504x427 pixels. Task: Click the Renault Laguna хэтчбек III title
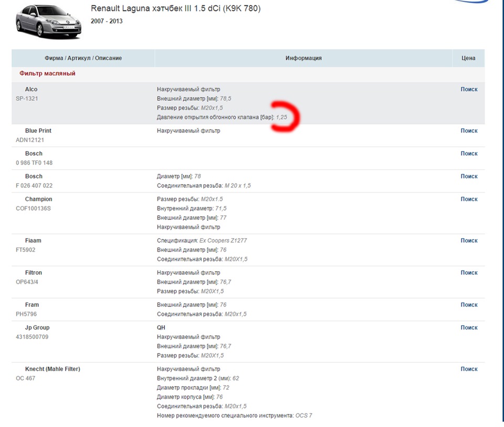[175, 8]
